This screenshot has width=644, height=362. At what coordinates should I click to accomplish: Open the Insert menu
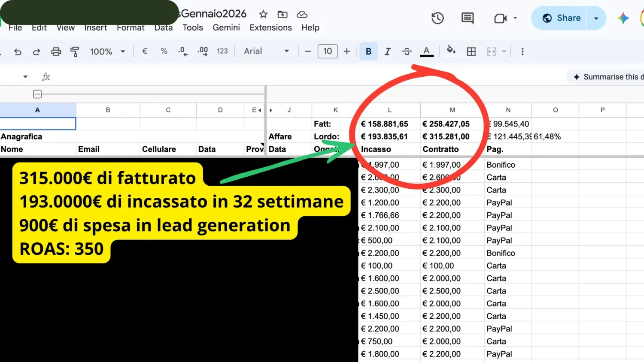click(x=95, y=27)
